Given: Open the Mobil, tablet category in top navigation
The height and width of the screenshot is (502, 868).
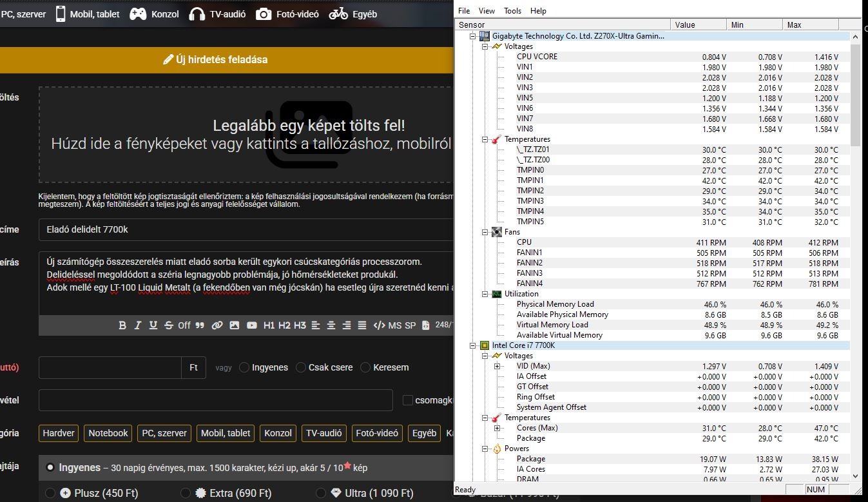Looking at the screenshot, I should 87,14.
